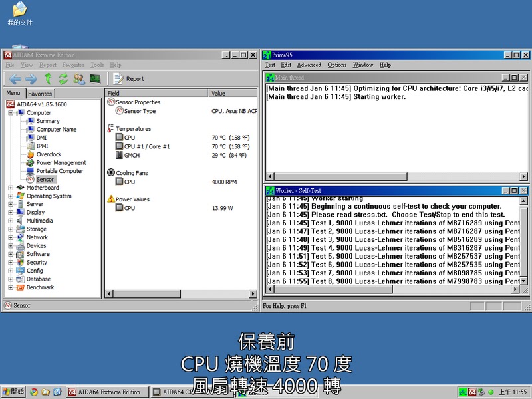Screen dimensions: 532x399
Task: Select the Portable Computer laptop icon
Action: click(x=31, y=171)
